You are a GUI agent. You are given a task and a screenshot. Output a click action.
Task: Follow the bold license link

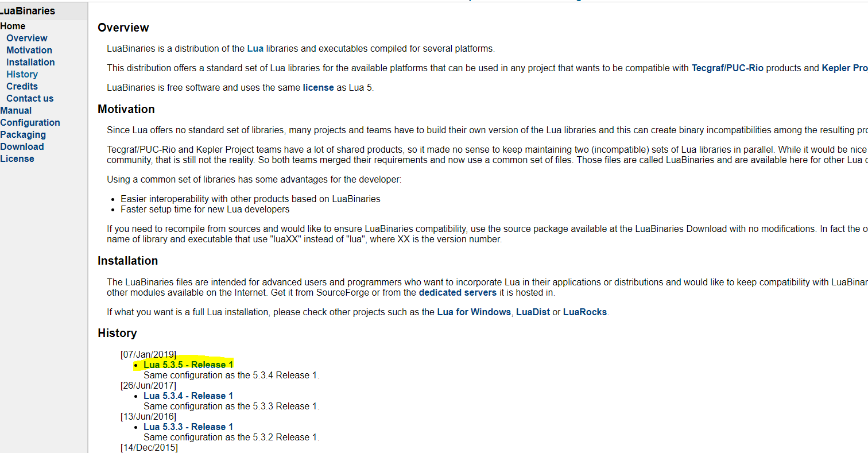(x=319, y=87)
